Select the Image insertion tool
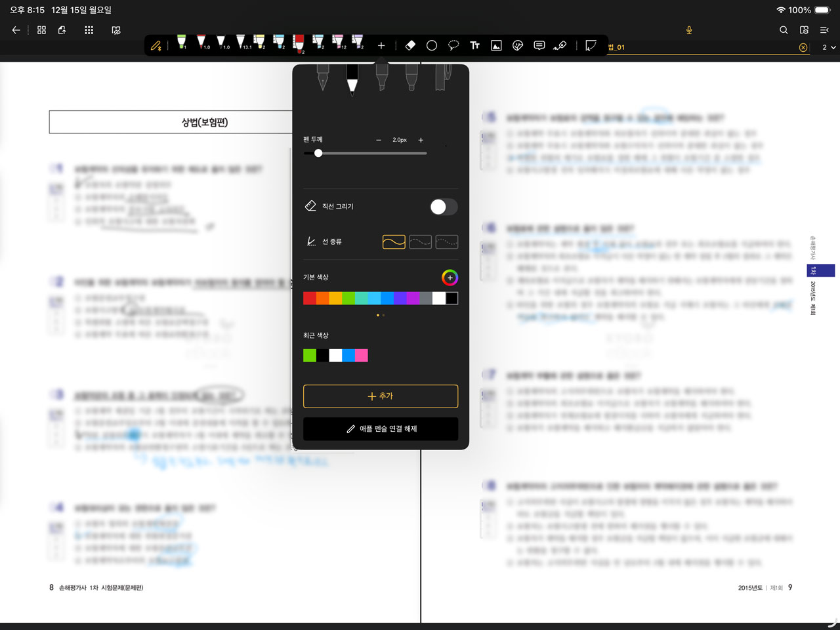Image resolution: width=840 pixels, height=630 pixels. coord(495,45)
